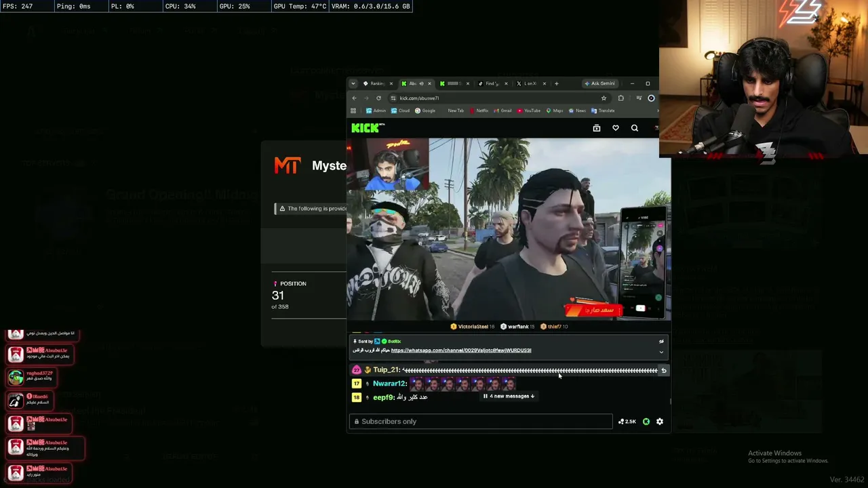
Task: Close the TikTok browser tab
Action: click(x=506, y=83)
